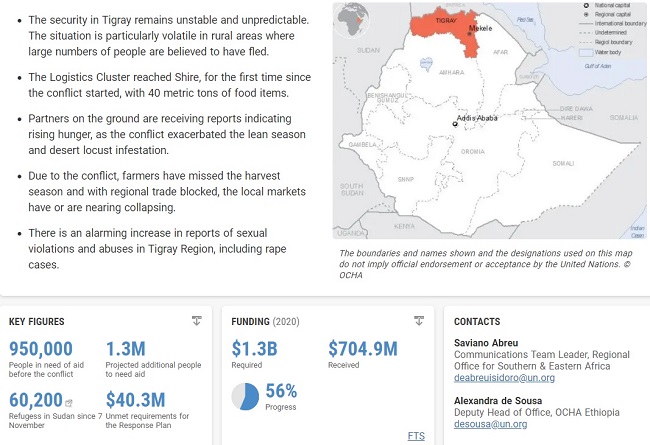Click the $40.3M unmet requirements figure
Screen dimensions: 650x445
135,400
